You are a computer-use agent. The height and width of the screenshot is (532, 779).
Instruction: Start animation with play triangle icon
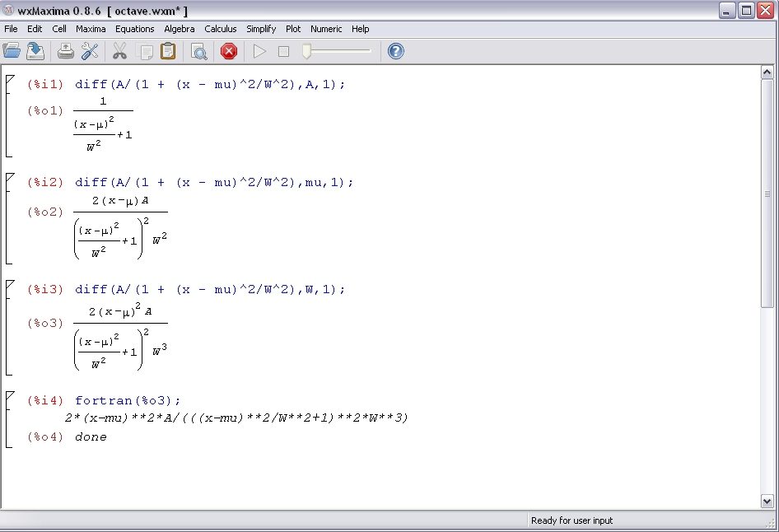pyautogui.click(x=259, y=51)
